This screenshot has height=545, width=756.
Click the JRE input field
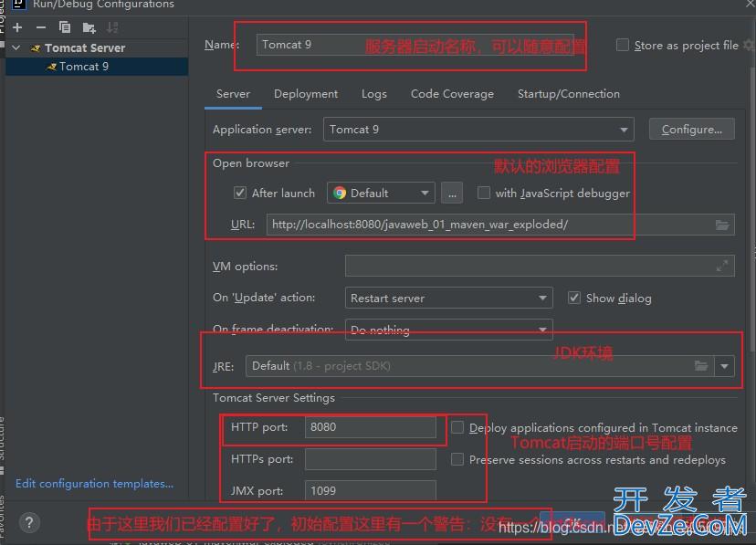pyautogui.click(x=479, y=366)
